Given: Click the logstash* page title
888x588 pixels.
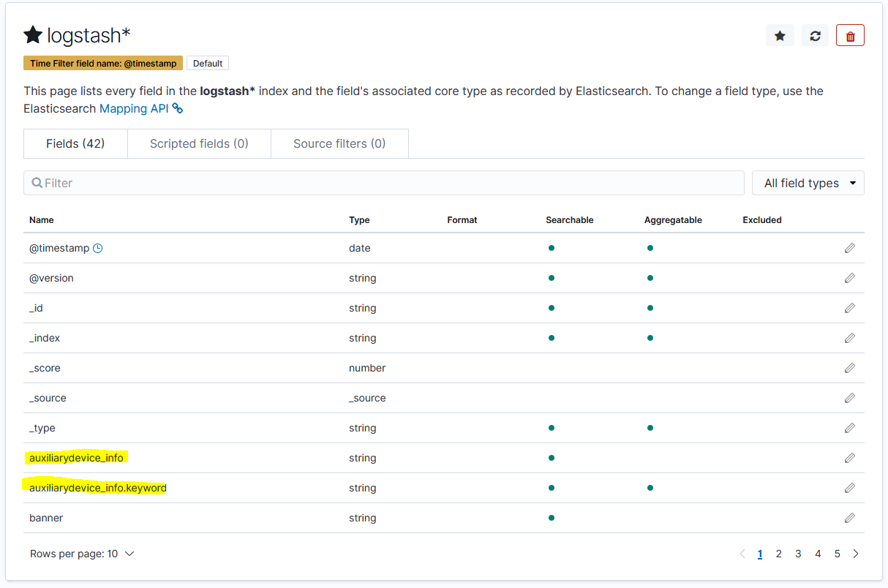Looking at the screenshot, I should coord(89,35).
